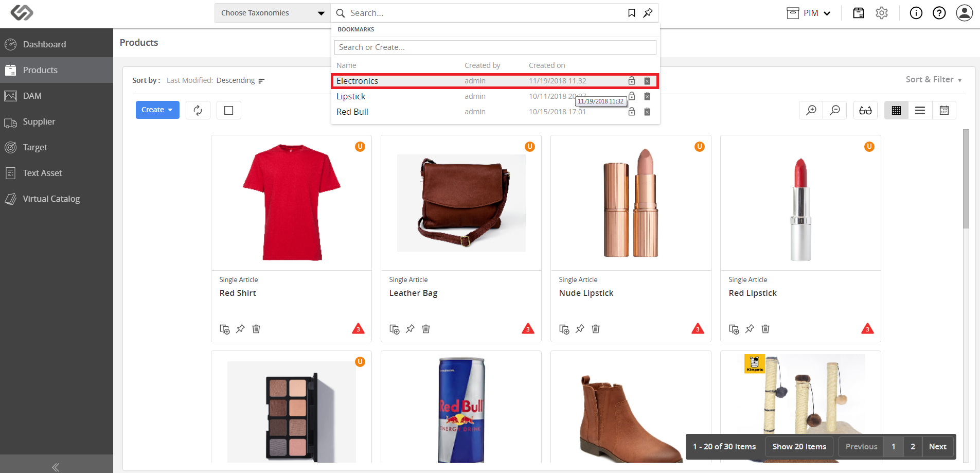Delete the Nude Lipstick product
This screenshot has width=980, height=473.
point(596,328)
